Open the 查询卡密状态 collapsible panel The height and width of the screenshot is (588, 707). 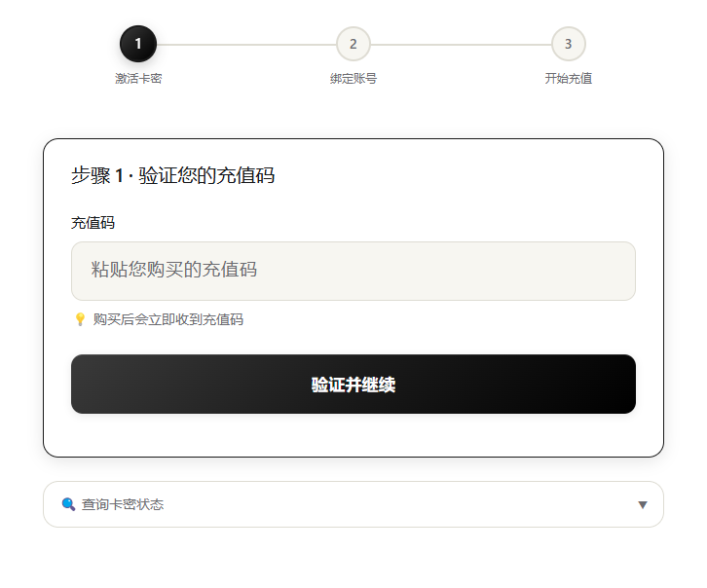pyautogui.click(x=353, y=504)
